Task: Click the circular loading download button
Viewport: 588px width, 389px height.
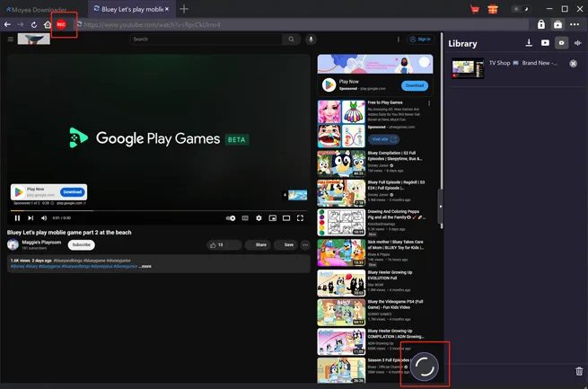Action: [425, 367]
